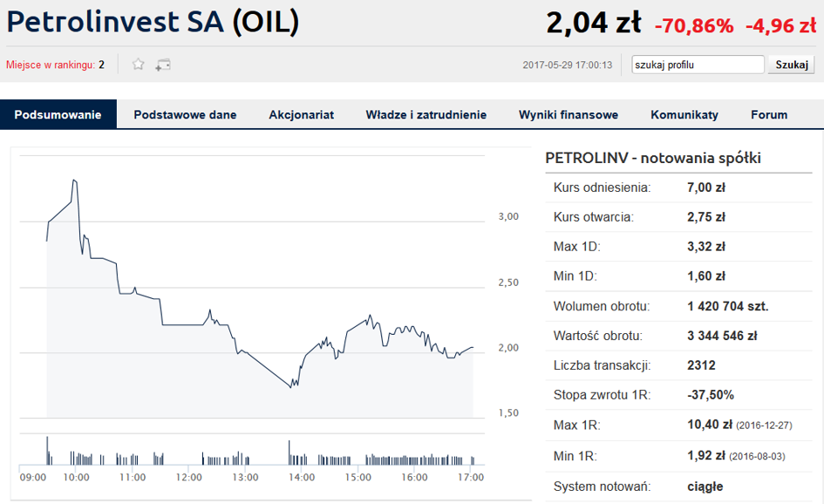Select the Władze i zatrudnienie tab
Screen dimensions: 824x504
click(426, 114)
